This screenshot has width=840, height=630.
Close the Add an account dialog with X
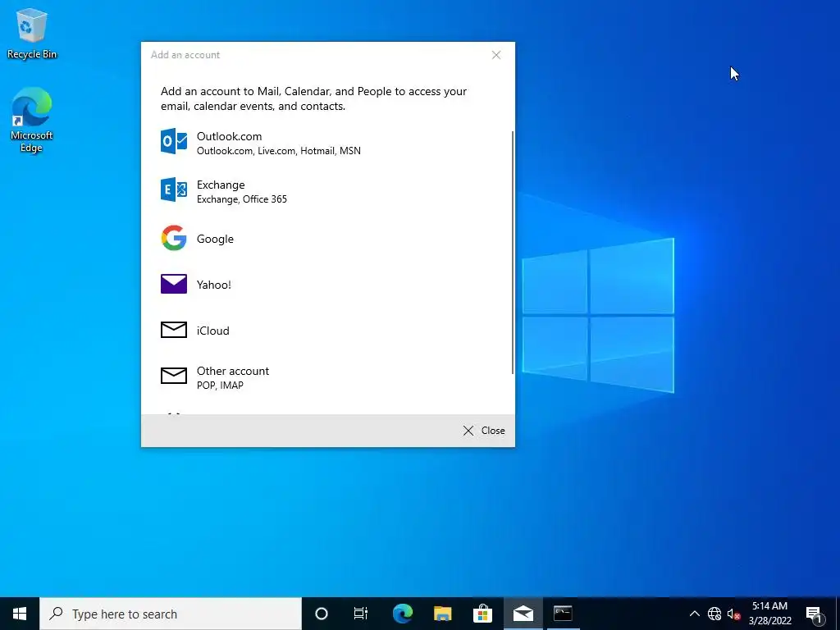click(496, 55)
